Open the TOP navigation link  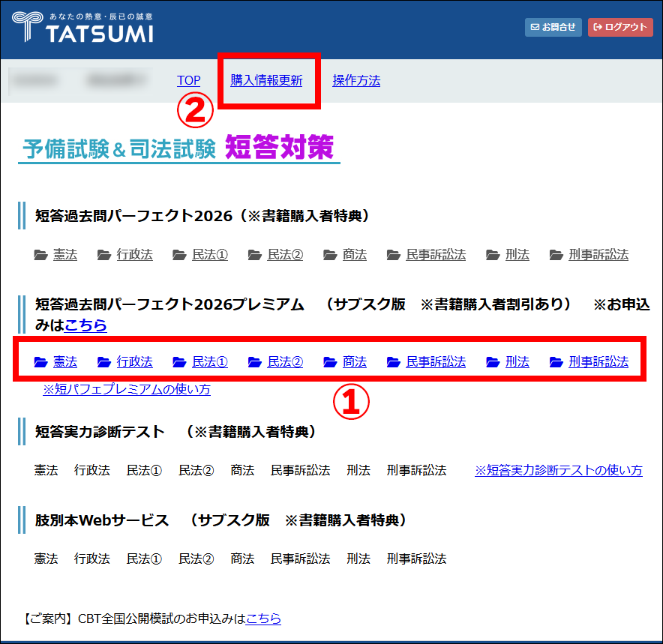pyautogui.click(x=189, y=80)
